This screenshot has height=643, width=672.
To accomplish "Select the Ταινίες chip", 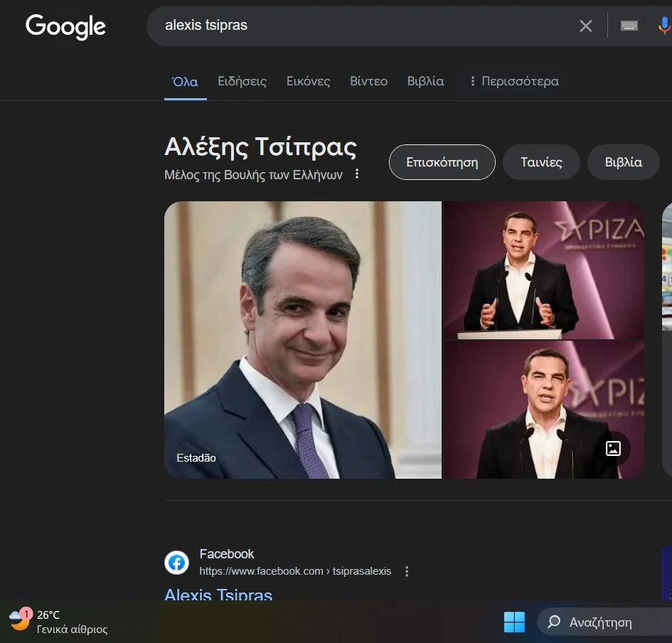I will [x=541, y=162].
